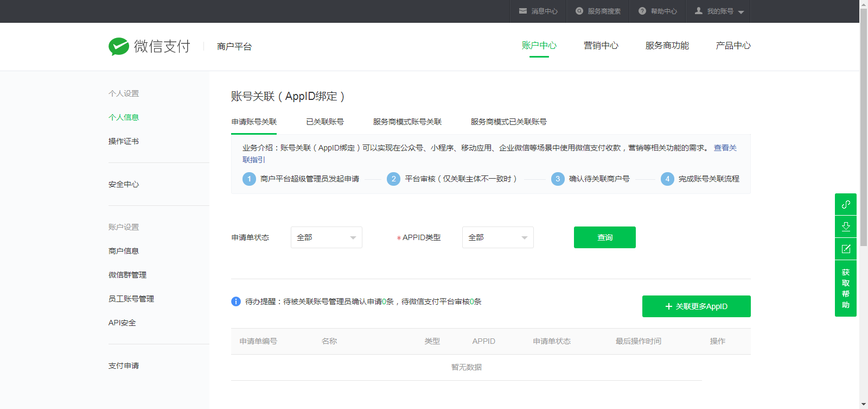
Task: Click 帮助中心 in top bar
Action: point(664,11)
